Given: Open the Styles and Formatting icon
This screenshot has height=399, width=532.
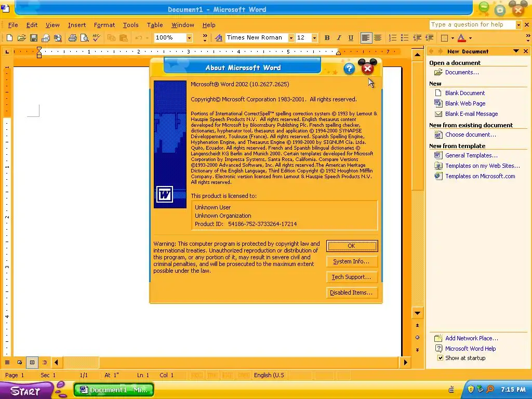Looking at the screenshot, I should click(219, 37).
